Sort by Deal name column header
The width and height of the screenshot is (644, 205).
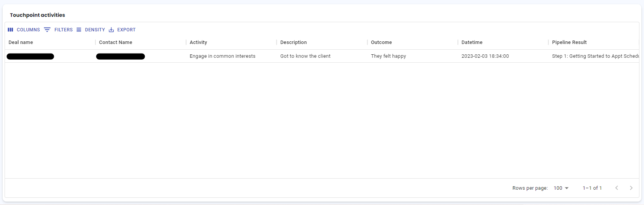click(x=21, y=42)
